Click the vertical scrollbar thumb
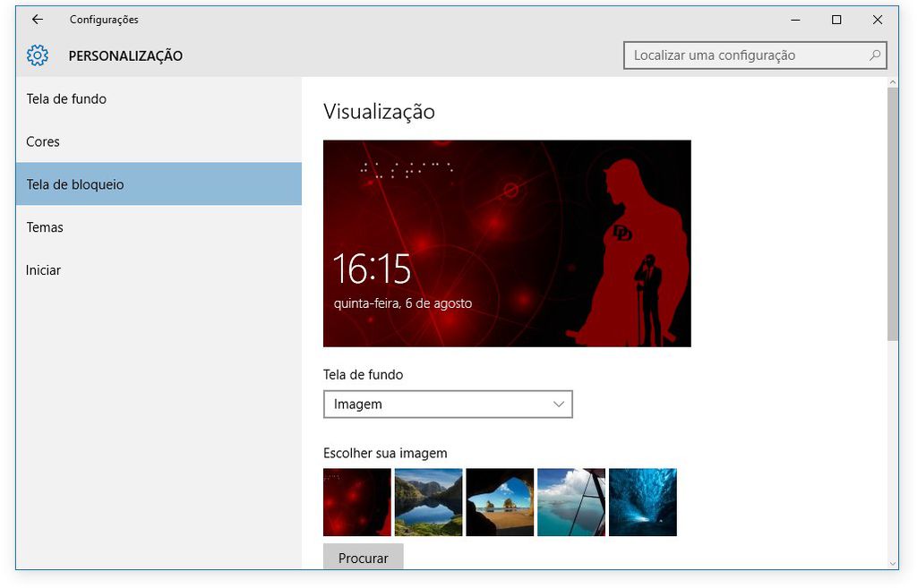 (x=893, y=214)
